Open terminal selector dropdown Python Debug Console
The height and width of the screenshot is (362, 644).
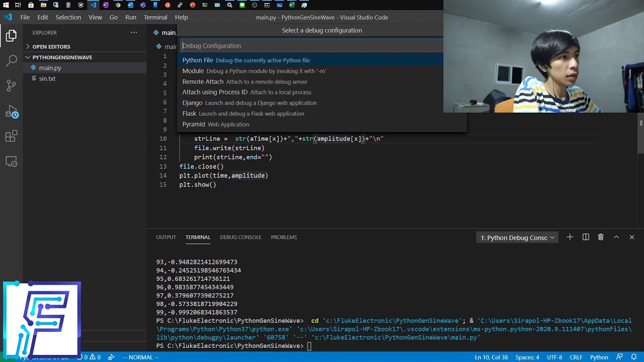(x=517, y=237)
